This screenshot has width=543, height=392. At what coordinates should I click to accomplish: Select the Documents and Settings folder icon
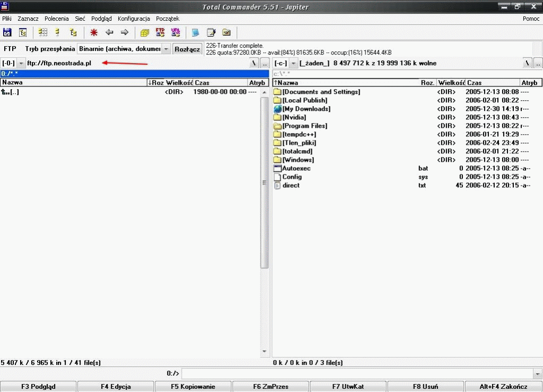click(277, 92)
